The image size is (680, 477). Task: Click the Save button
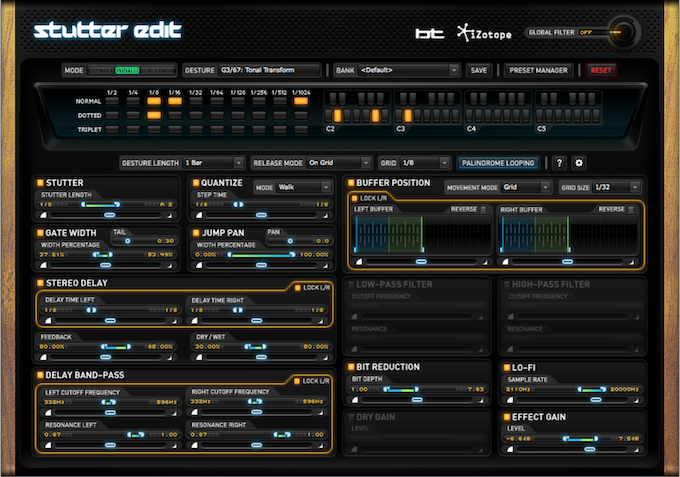[478, 70]
